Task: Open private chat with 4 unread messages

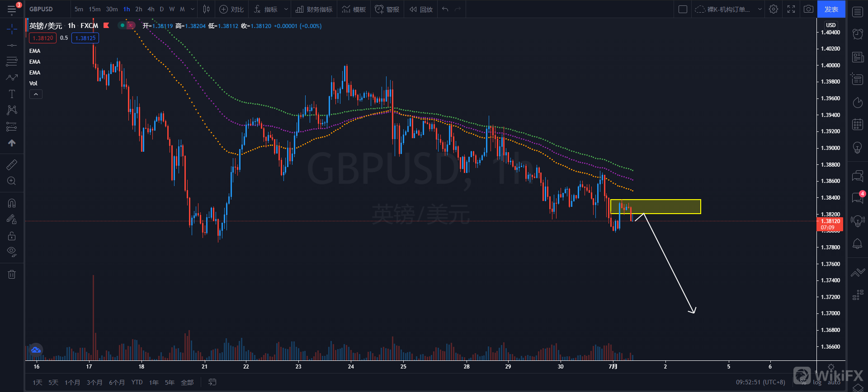Action: click(858, 197)
